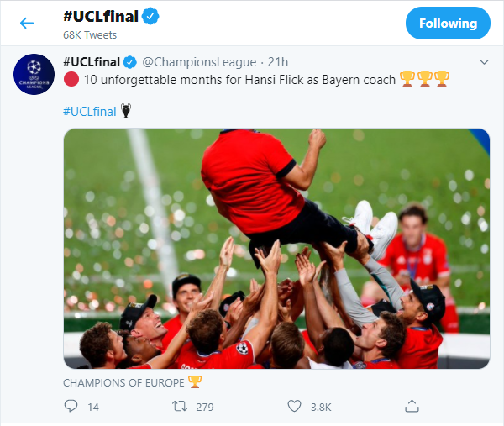Viewport: 504px width, 426px height.
Task: Share the tweet via share icon
Action: (412, 406)
